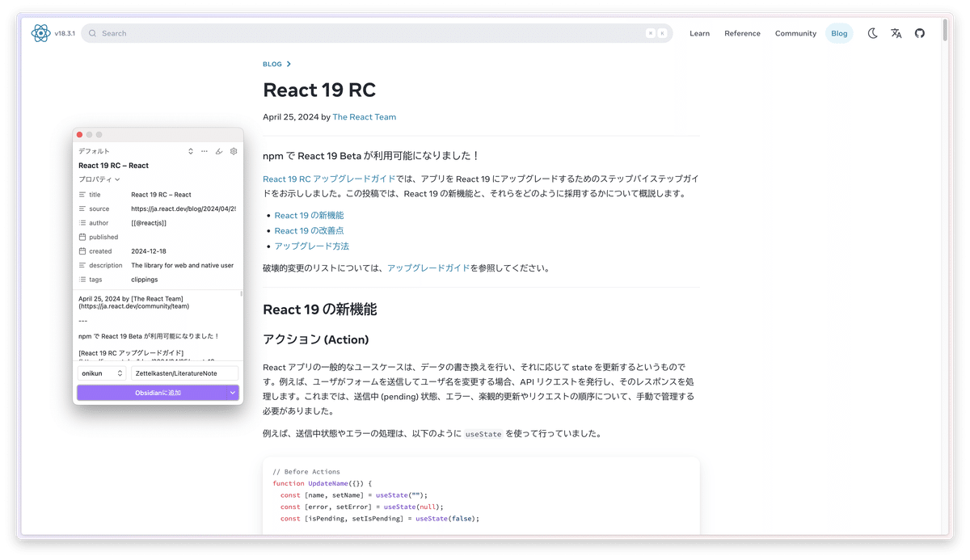The width and height of the screenshot is (970, 560).
Task: Edit the tags value clippings
Action: (x=183, y=280)
